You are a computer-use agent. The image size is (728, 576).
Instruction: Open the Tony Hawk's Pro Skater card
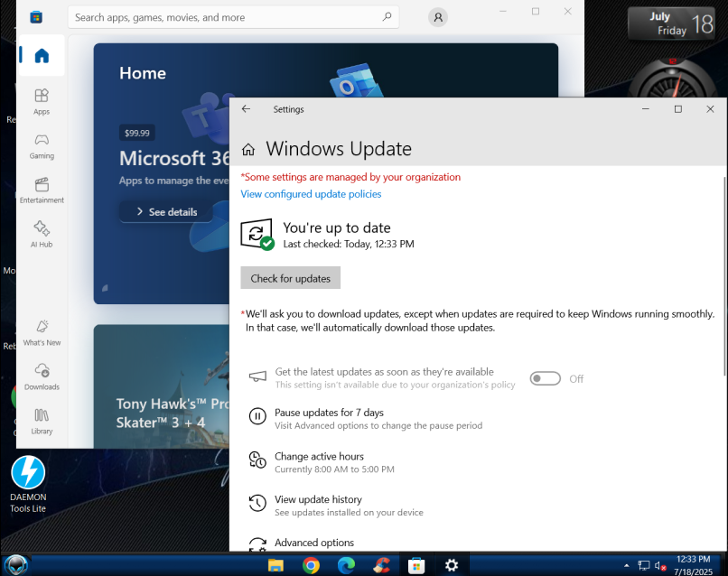161,386
